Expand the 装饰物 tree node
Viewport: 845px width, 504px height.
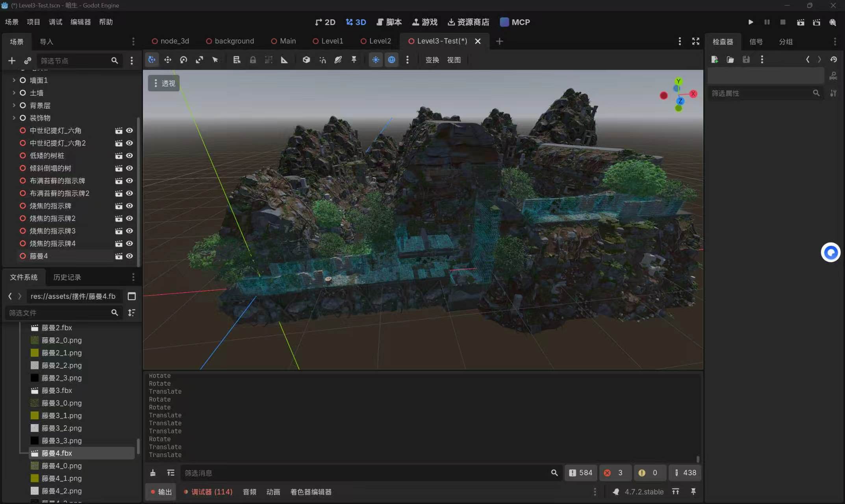point(14,118)
